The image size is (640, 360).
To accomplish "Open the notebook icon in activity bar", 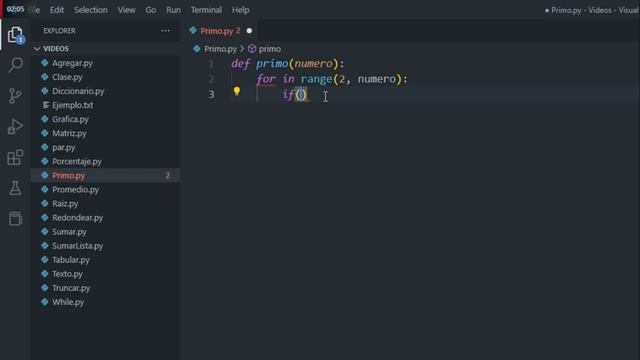I will pos(16,218).
